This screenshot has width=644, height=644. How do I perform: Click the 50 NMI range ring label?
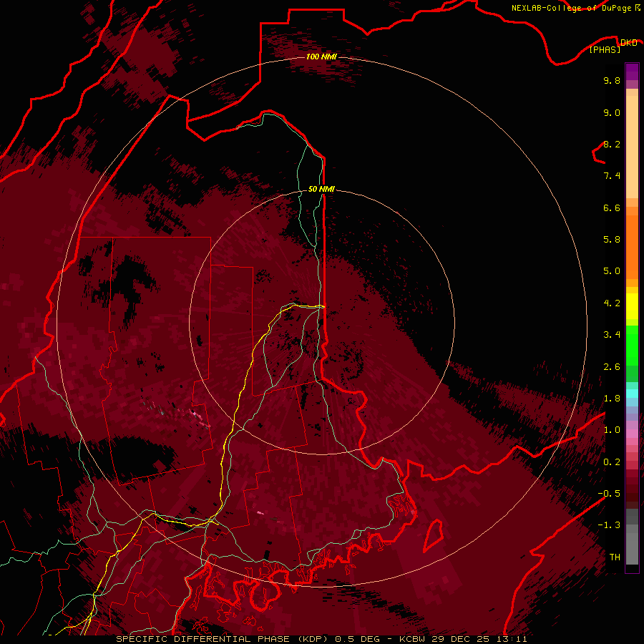click(321, 189)
